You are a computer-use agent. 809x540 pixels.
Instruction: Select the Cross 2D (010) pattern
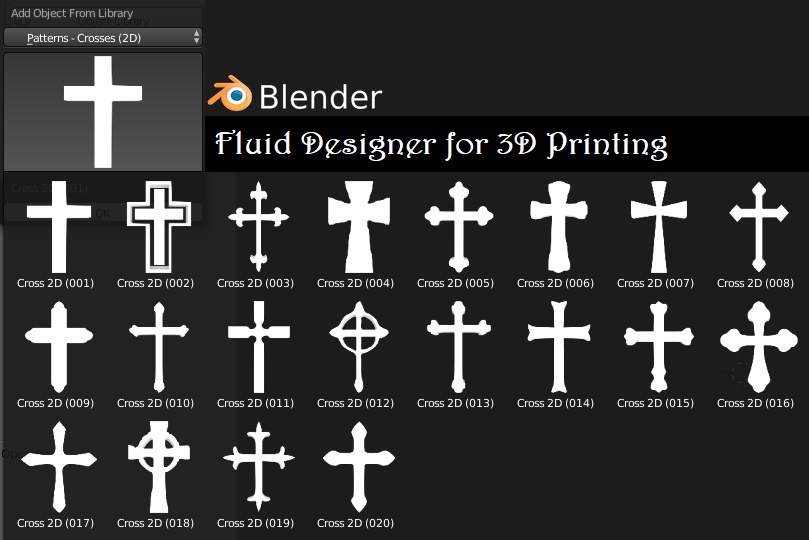(x=158, y=346)
